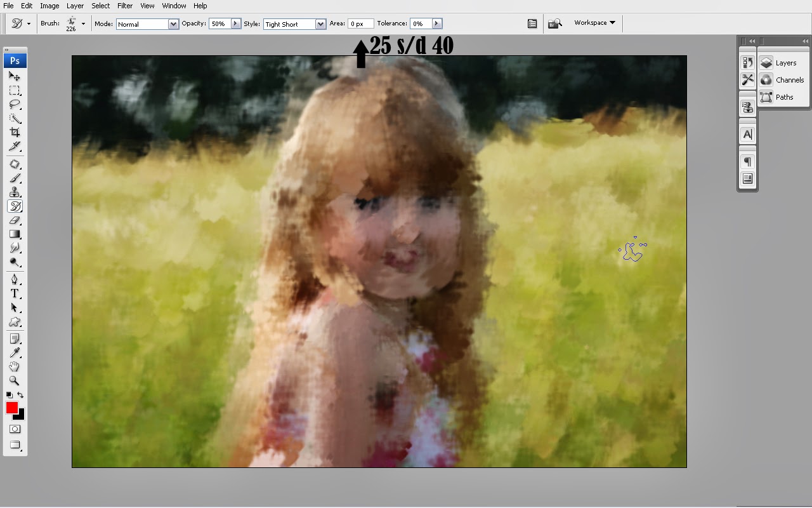812x508 pixels.
Task: Open the Tolerance slider arrow
Action: [436, 23]
